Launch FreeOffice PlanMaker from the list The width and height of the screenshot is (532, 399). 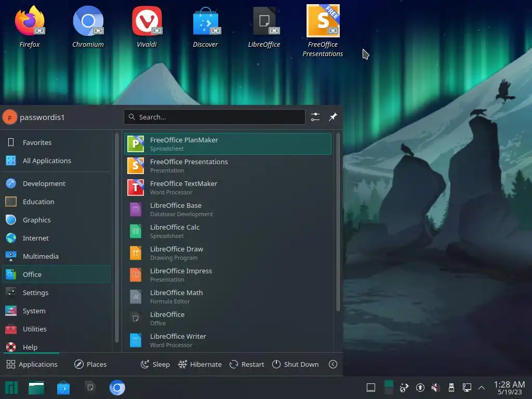tap(228, 144)
